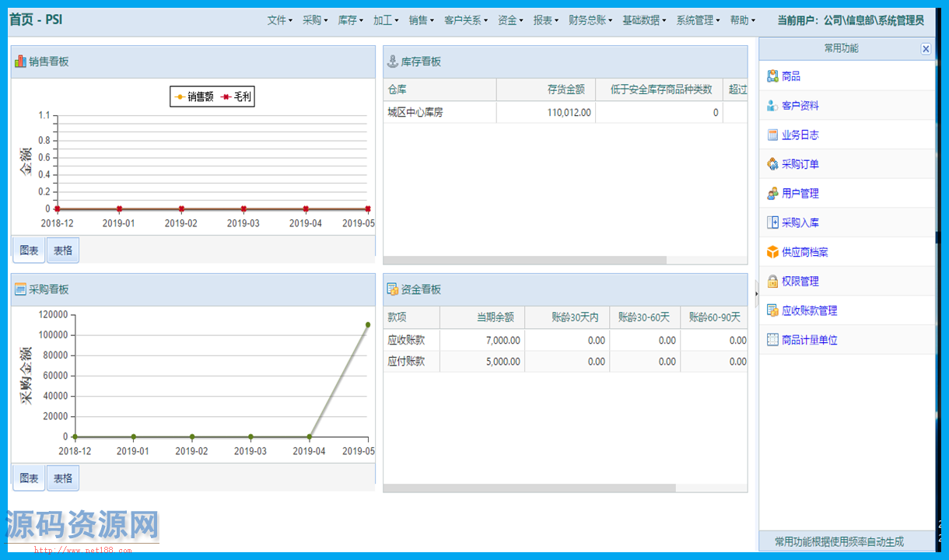
Task: Click the 资金看板 panel icon
Action: (x=393, y=289)
